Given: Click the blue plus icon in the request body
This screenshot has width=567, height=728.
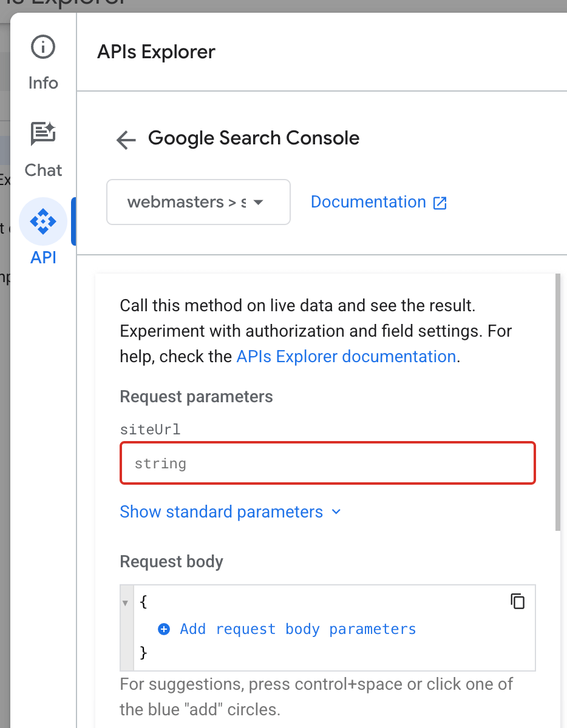Looking at the screenshot, I should pos(164,629).
